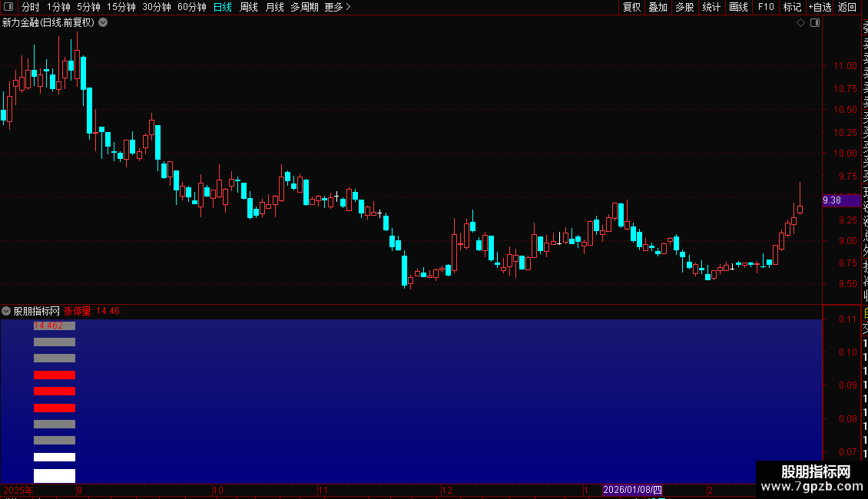Click the 0.07 indicator axis label
Screen dimensions: 868x499
[847, 452]
